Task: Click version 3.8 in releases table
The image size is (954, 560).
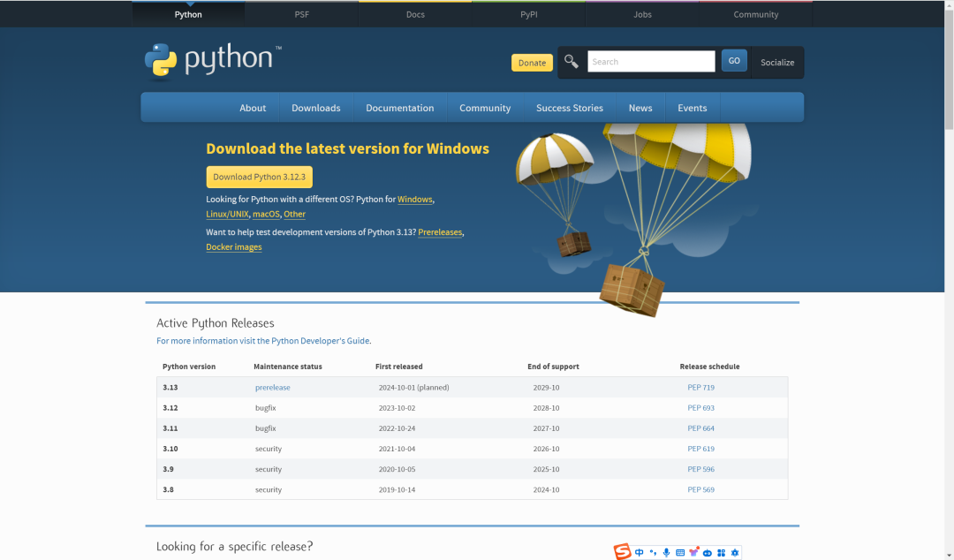Action: [x=168, y=489]
